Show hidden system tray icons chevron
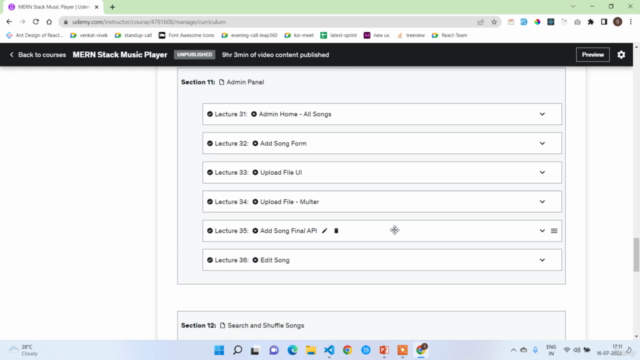The width and height of the screenshot is (640, 360). (x=513, y=350)
